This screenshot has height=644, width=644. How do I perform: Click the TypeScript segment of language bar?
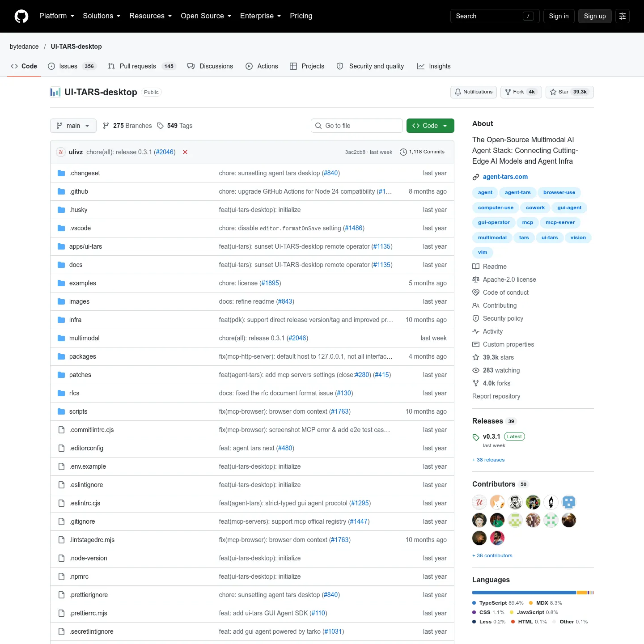(x=524, y=593)
